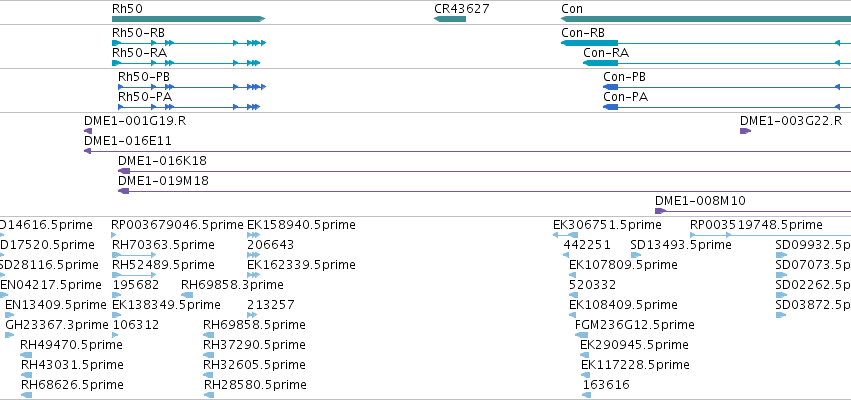Click the RH52489.5prime EST label
The height and width of the screenshot is (400, 851).
click(163, 265)
